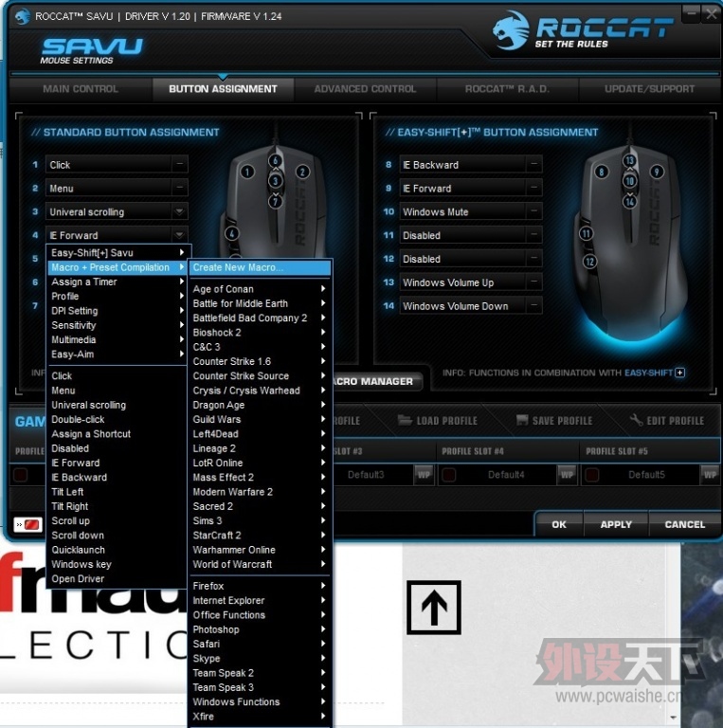Click the red icon at bottom-left of driver window
This screenshot has width=723, height=728.
pyautogui.click(x=27, y=524)
